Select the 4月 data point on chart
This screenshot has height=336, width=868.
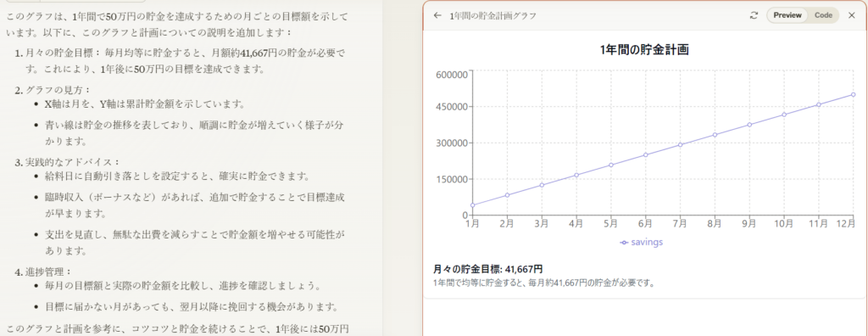pos(576,175)
